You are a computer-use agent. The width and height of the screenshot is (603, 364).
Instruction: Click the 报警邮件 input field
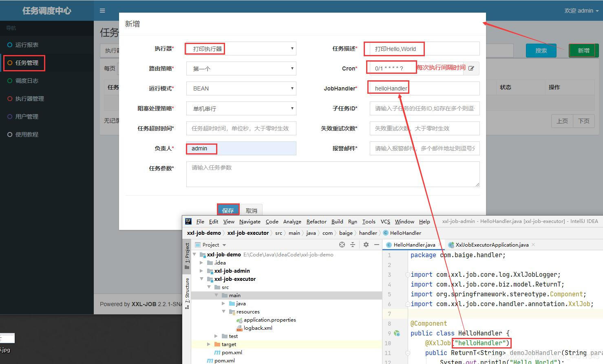pos(424,148)
